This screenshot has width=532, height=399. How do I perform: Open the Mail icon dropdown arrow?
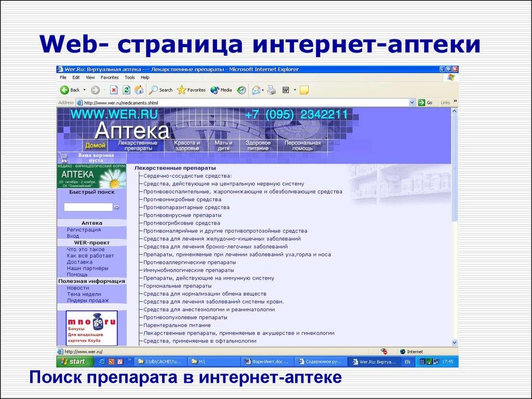coord(263,89)
